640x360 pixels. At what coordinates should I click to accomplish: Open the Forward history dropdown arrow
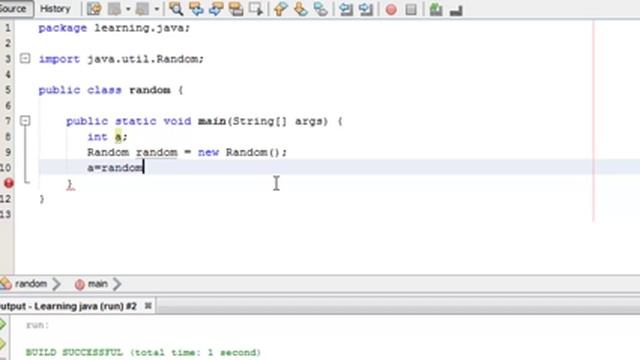click(157, 9)
